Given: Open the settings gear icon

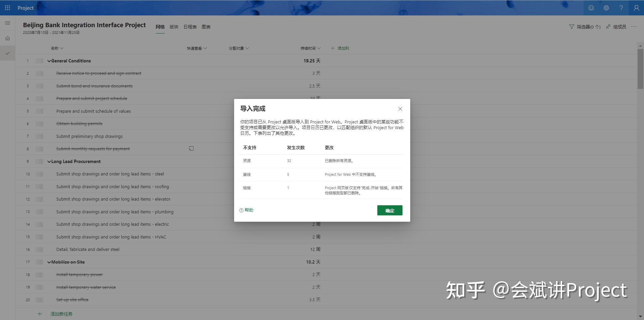Looking at the screenshot, I should [x=606, y=8].
